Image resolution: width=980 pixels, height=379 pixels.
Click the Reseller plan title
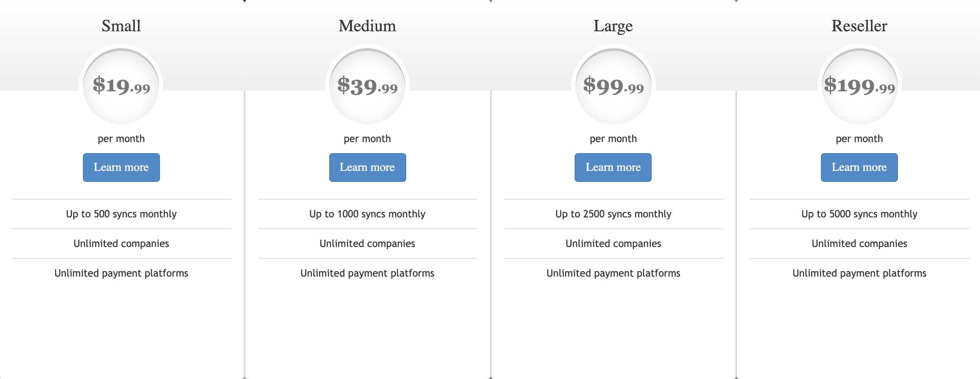pyautogui.click(x=859, y=26)
